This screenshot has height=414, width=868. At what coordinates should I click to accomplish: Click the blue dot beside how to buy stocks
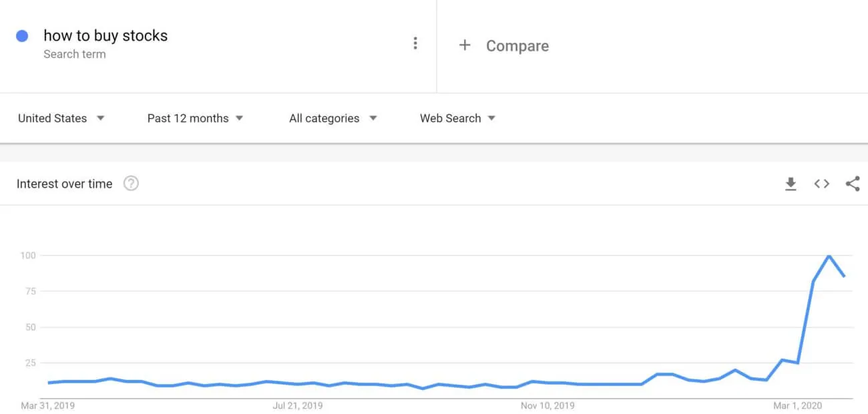point(22,36)
